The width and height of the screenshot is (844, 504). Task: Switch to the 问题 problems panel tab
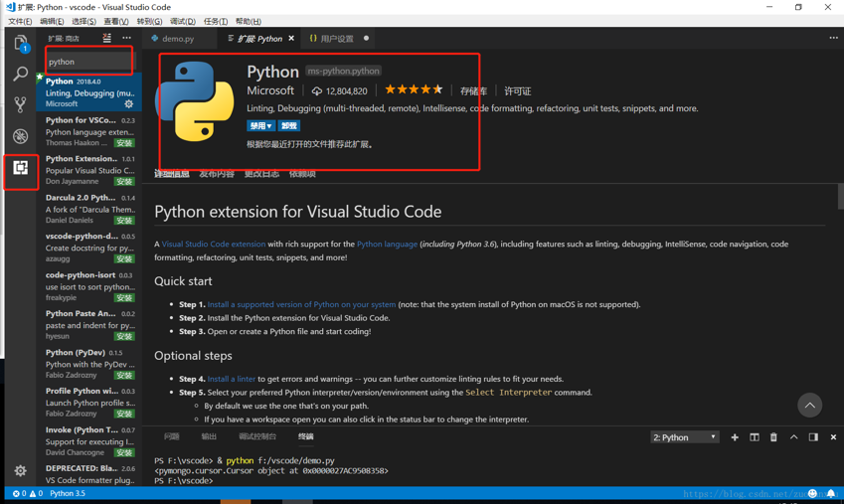172,436
